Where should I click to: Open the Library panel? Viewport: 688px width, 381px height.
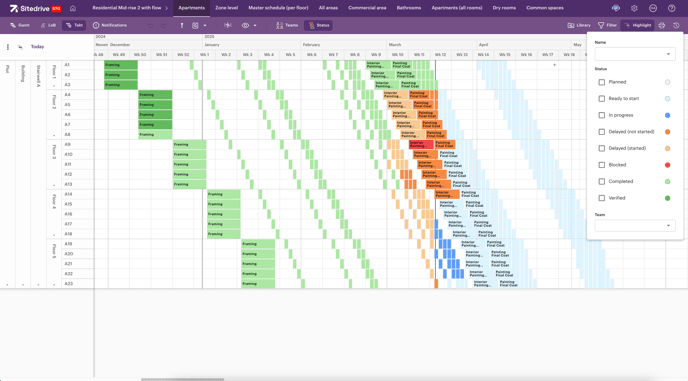coord(579,25)
